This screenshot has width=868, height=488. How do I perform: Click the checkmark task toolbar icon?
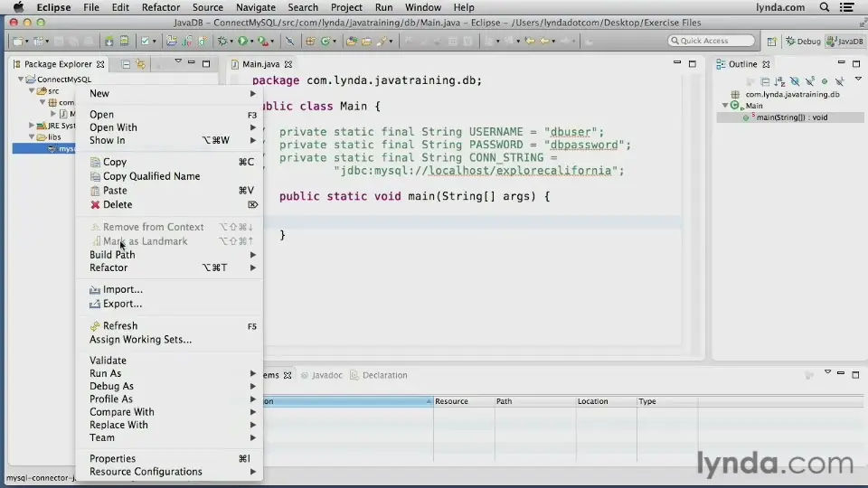point(145,41)
